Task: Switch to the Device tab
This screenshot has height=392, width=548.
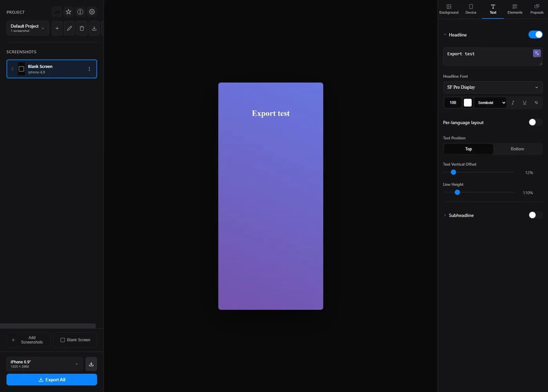Action: (x=471, y=9)
